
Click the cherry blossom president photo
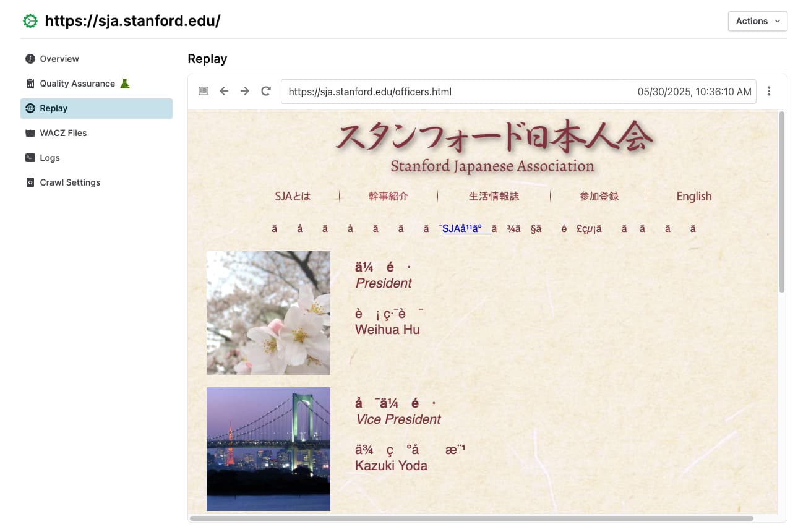(x=268, y=313)
